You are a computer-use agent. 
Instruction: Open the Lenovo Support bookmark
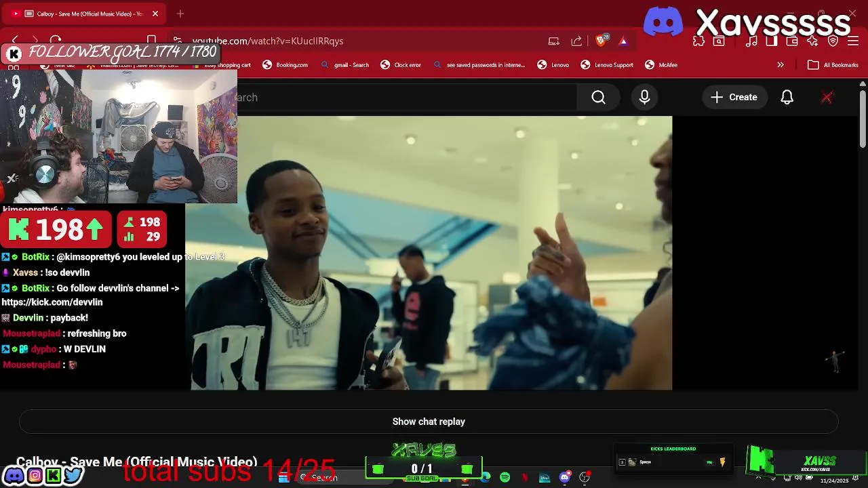click(x=607, y=65)
